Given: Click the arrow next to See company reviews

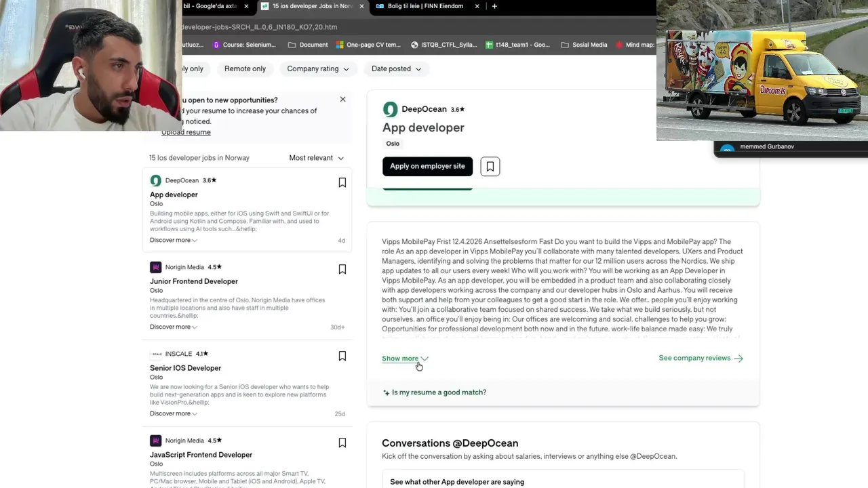Looking at the screenshot, I should [738, 358].
